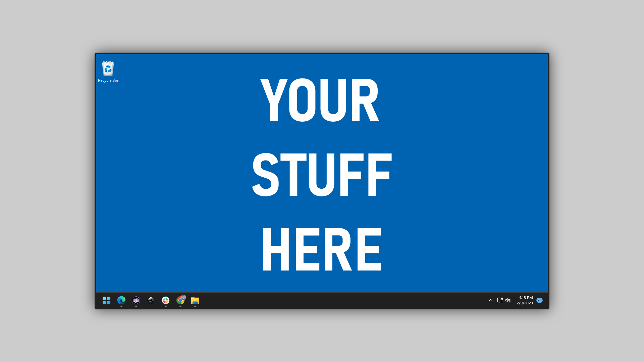Image resolution: width=644 pixels, height=362 pixels.
Task: Click the Google Chrome icon
Action: (180, 301)
